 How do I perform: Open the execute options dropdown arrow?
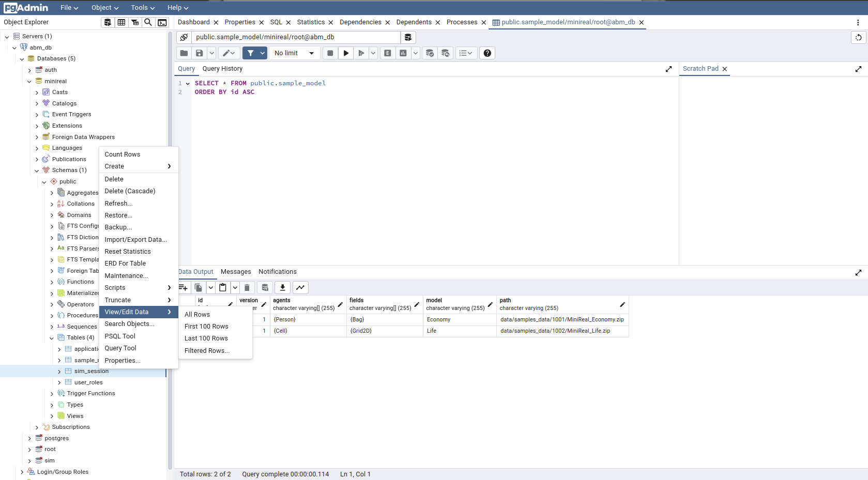(x=373, y=53)
